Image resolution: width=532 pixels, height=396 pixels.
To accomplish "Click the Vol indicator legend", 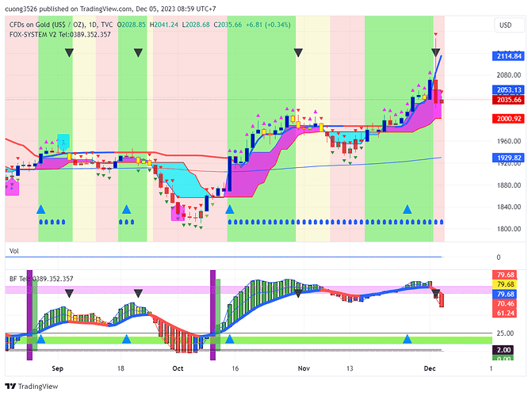I will 14,251.
